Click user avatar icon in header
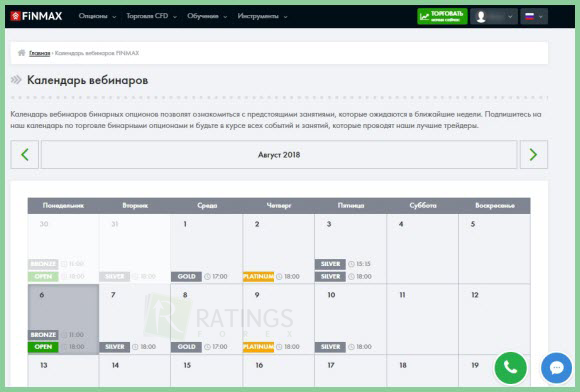The width and height of the screenshot is (580, 392). point(481,17)
